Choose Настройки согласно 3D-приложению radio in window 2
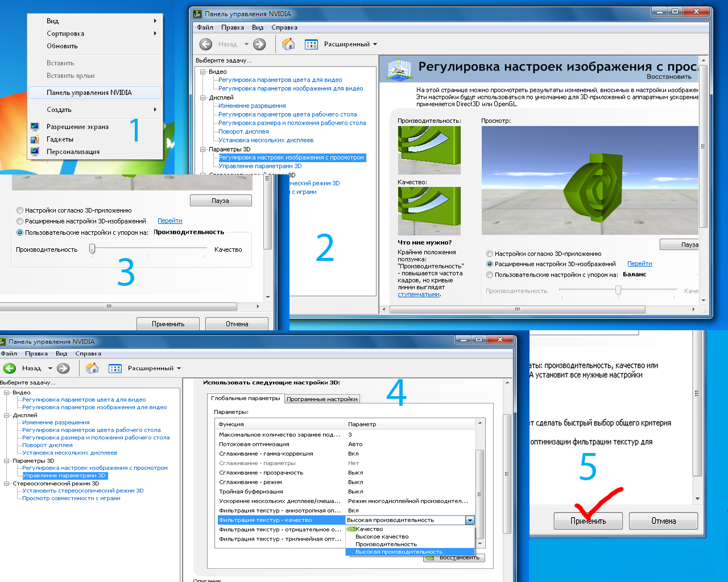 [490, 254]
